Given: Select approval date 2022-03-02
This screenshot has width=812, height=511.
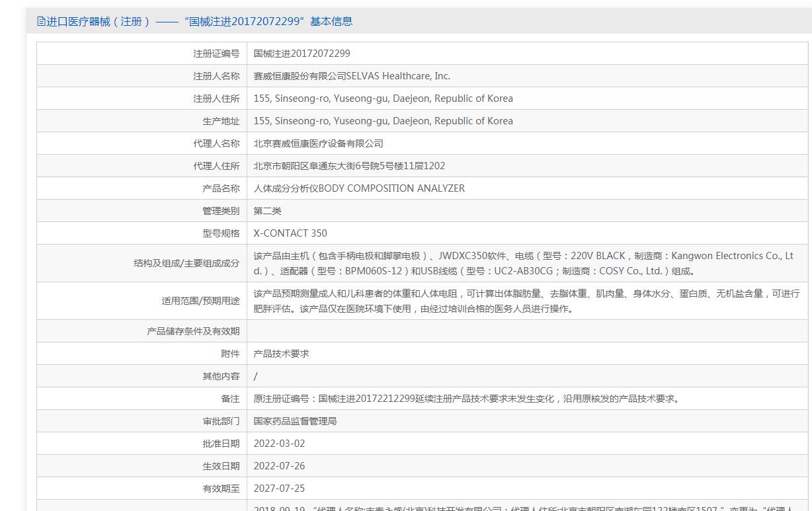Looking at the screenshot, I should [280, 444].
